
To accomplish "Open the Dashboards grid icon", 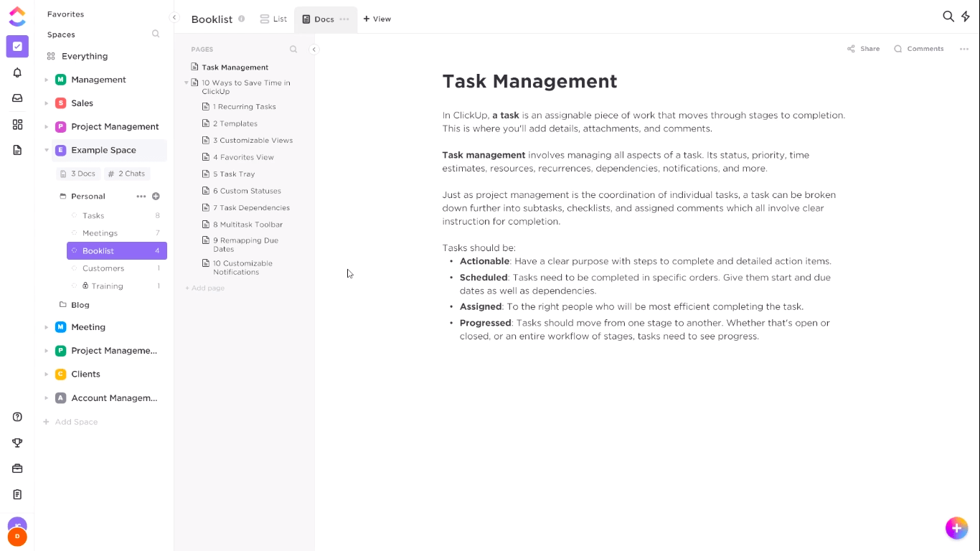I will tap(17, 124).
